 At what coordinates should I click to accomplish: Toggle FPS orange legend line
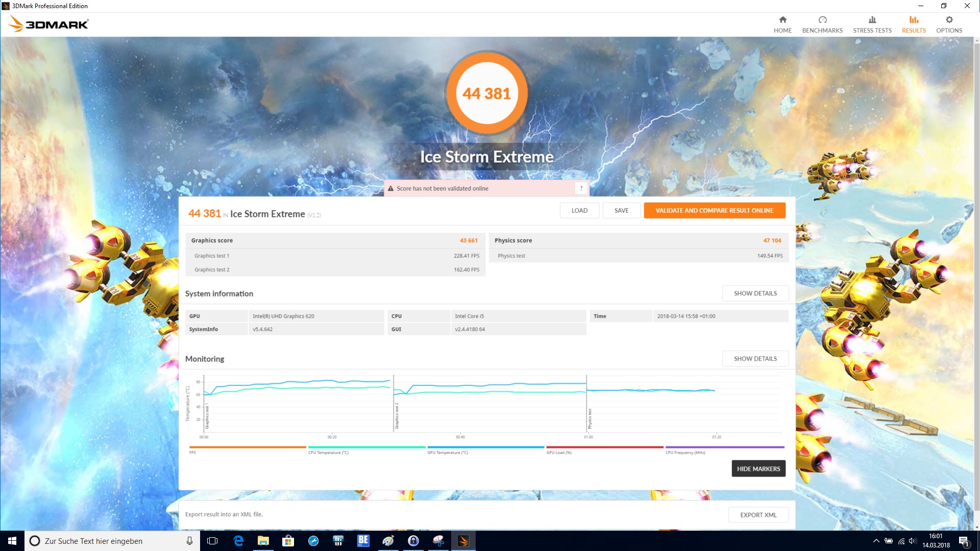(248, 447)
